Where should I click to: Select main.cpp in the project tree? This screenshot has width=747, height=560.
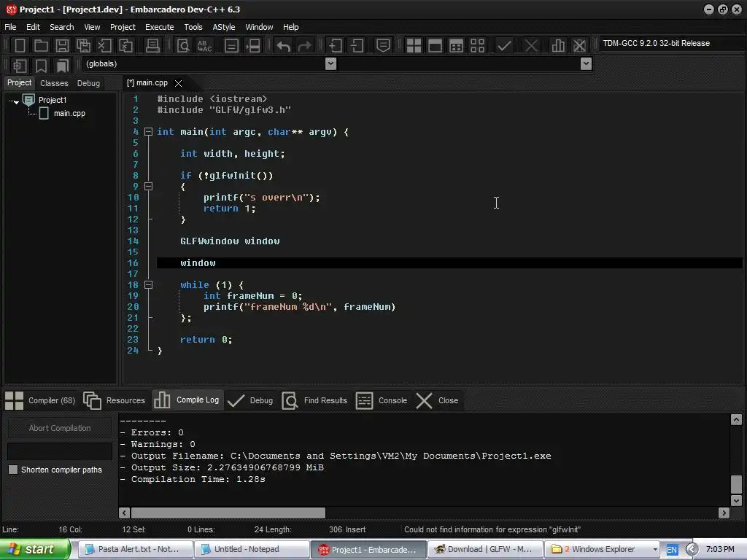pyautogui.click(x=69, y=113)
